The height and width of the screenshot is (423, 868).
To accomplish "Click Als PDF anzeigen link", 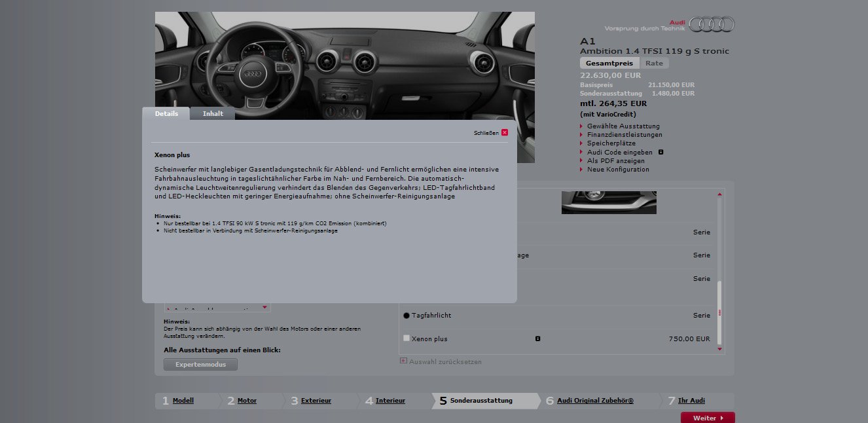I will click(615, 160).
